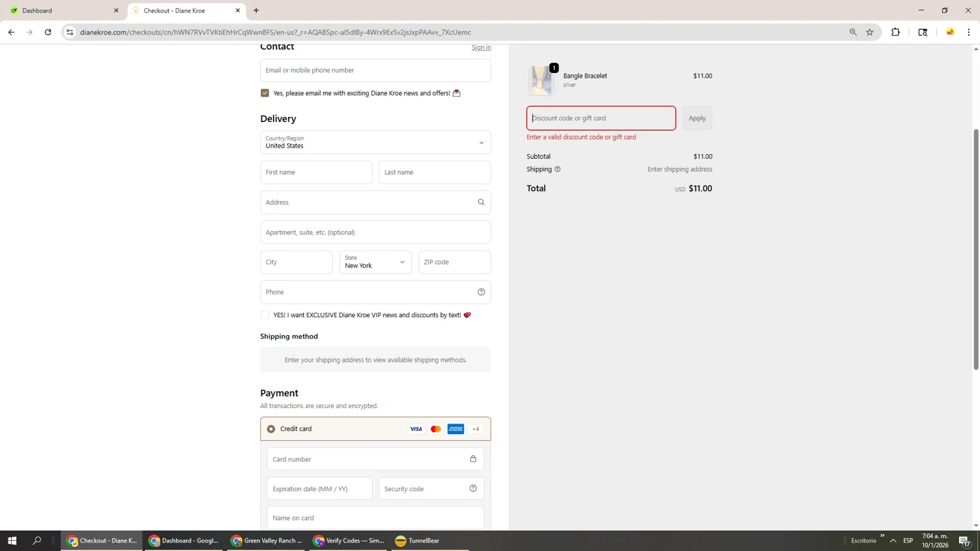This screenshot has height=551, width=980.
Task: Open the Windows Start menu
Action: point(12,541)
